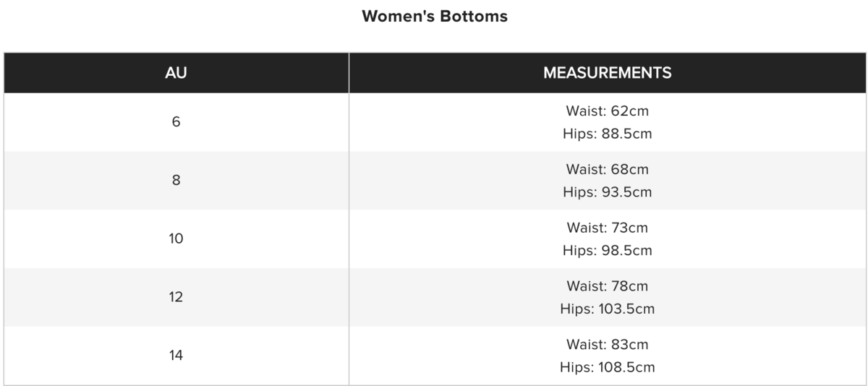Click the Waist: 83cm text

pyautogui.click(x=607, y=345)
